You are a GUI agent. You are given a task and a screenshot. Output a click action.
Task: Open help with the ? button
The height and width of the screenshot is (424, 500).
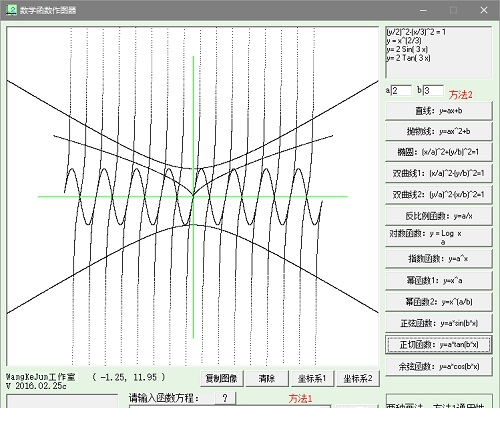click(225, 398)
